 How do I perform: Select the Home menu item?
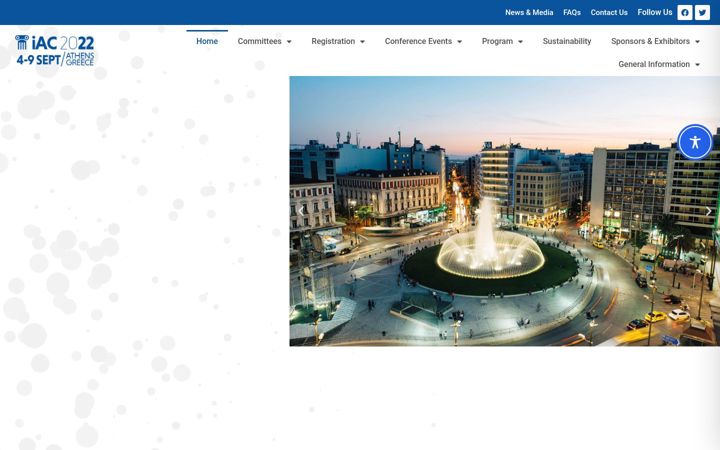(x=207, y=41)
